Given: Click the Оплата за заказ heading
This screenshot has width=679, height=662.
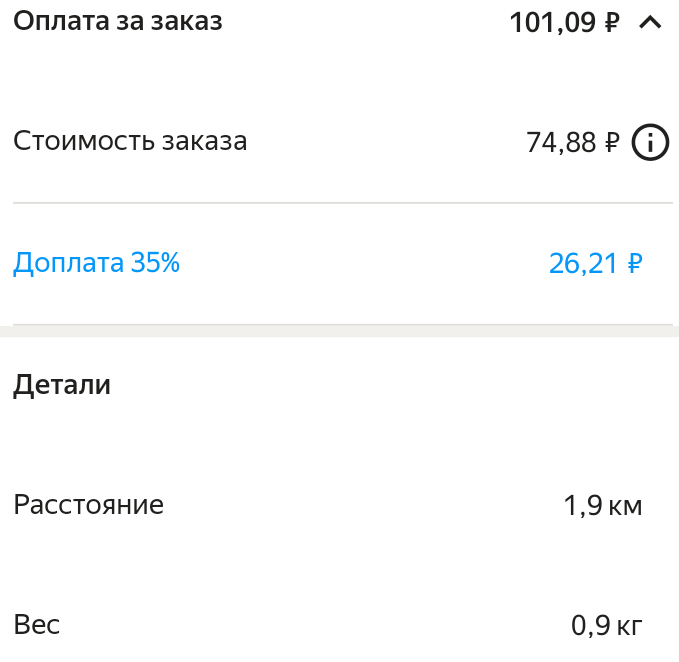Looking at the screenshot, I should [117, 21].
